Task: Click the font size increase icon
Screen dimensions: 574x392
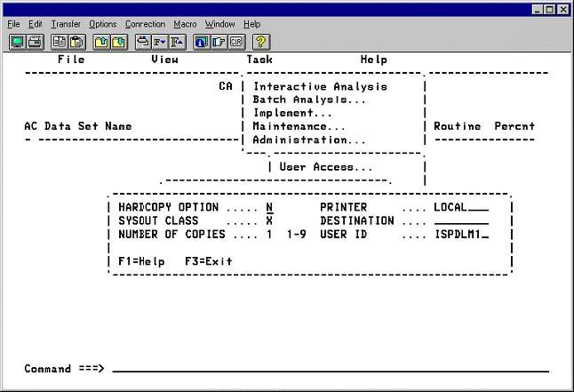Action: [178, 42]
